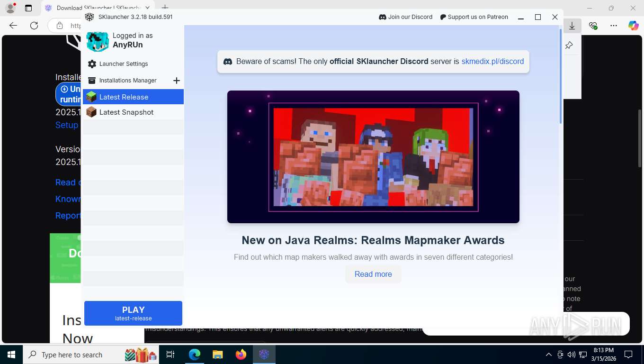Open Task View on taskbar
The height and width of the screenshot is (364, 644).
(170, 355)
